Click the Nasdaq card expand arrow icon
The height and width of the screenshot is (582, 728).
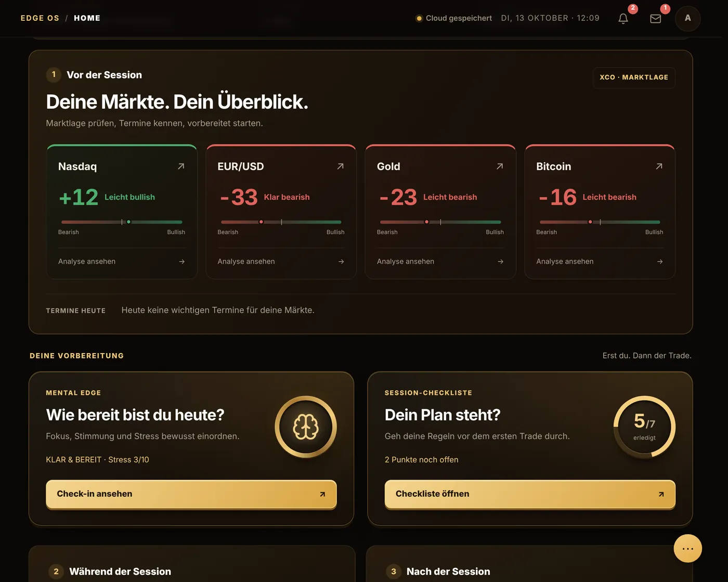pos(181,166)
